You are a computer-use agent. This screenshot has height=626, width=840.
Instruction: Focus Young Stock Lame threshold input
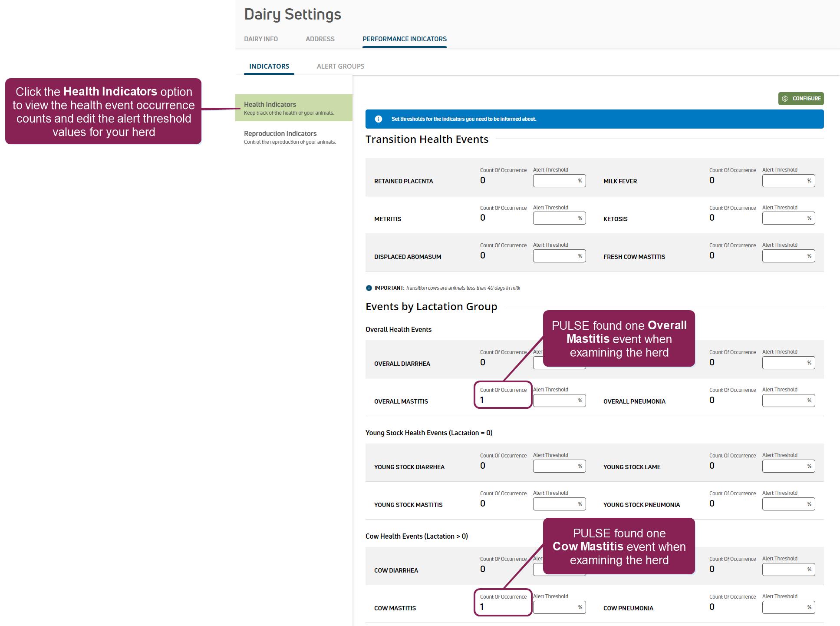pos(784,466)
